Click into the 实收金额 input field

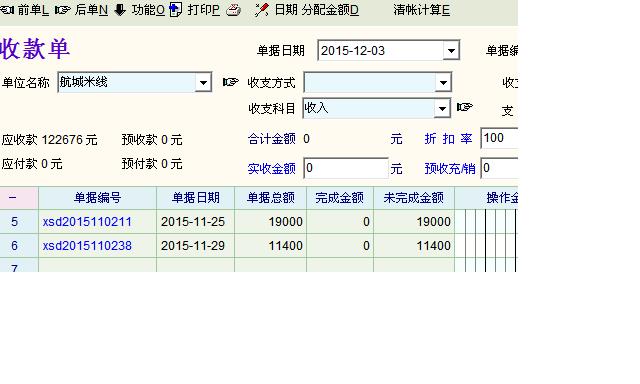click(x=346, y=168)
